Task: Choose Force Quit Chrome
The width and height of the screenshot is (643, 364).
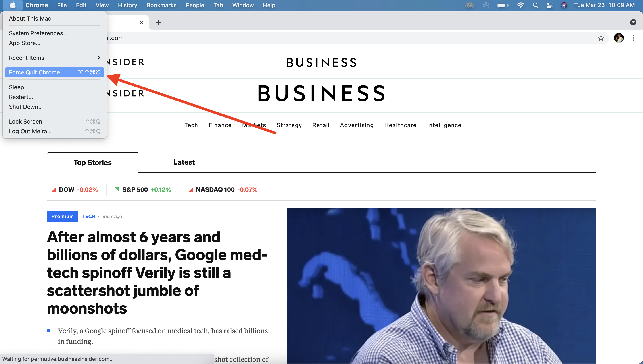Action: 54,72
